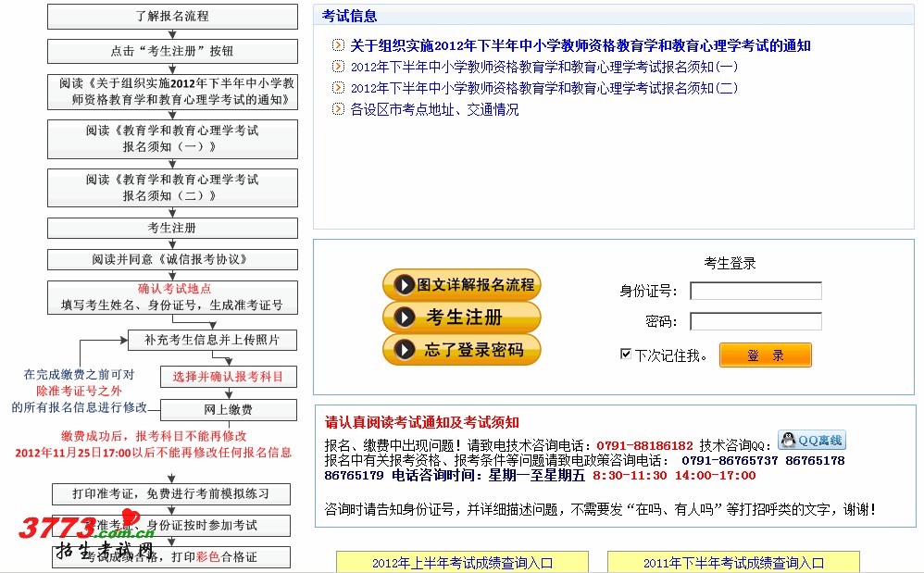
Task: Click play icon on 图文详解报名流程 button
Action: [404, 285]
